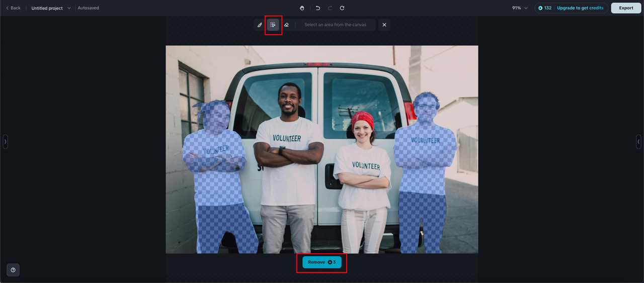Select the hand pan tool
This screenshot has height=283, width=644.
coord(302,8)
